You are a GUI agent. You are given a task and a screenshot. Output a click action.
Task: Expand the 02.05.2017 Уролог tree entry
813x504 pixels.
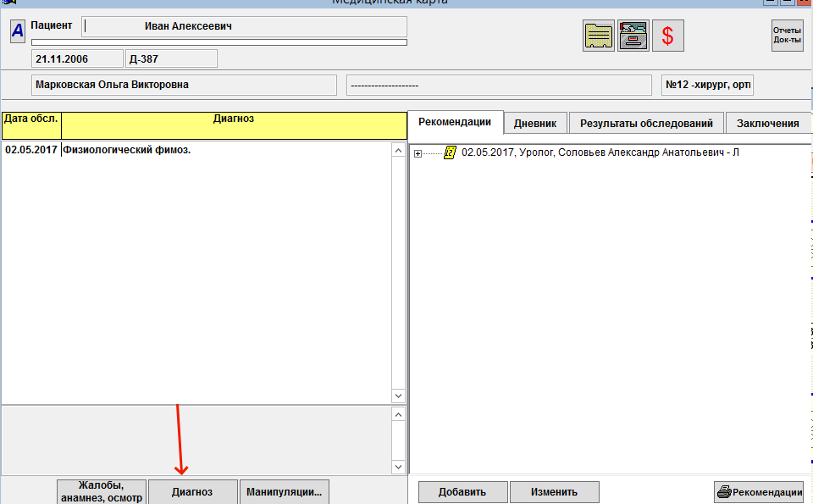(418, 153)
